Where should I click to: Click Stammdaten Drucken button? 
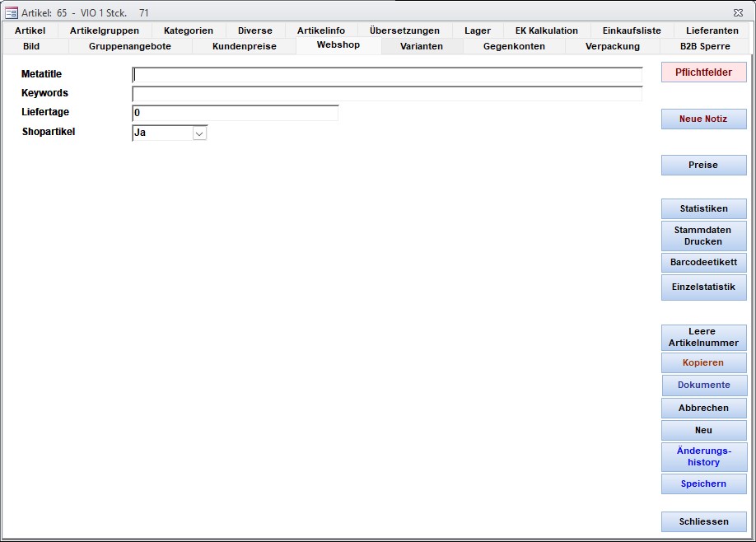pyautogui.click(x=703, y=236)
